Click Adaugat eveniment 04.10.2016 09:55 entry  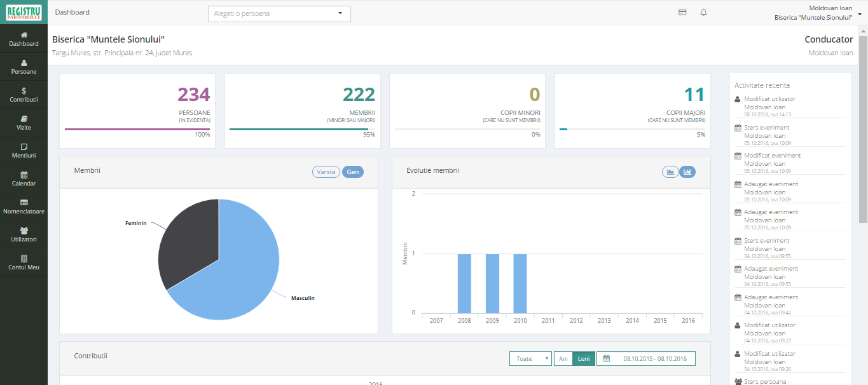[789, 276]
